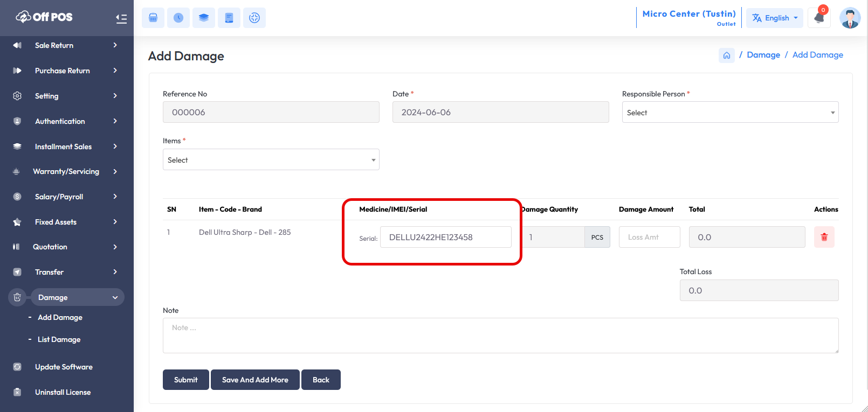The width and height of the screenshot is (868, 412).
Task: Click the clock icon in top toolbar
Action: [178, 18]
